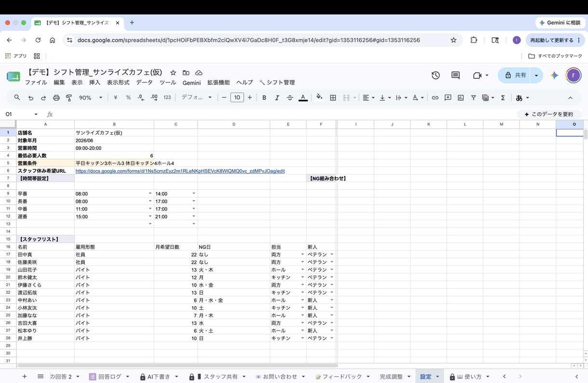Screen dimensions: 588x383
Task: Open functions sigma menu
Action: [503, 97]
